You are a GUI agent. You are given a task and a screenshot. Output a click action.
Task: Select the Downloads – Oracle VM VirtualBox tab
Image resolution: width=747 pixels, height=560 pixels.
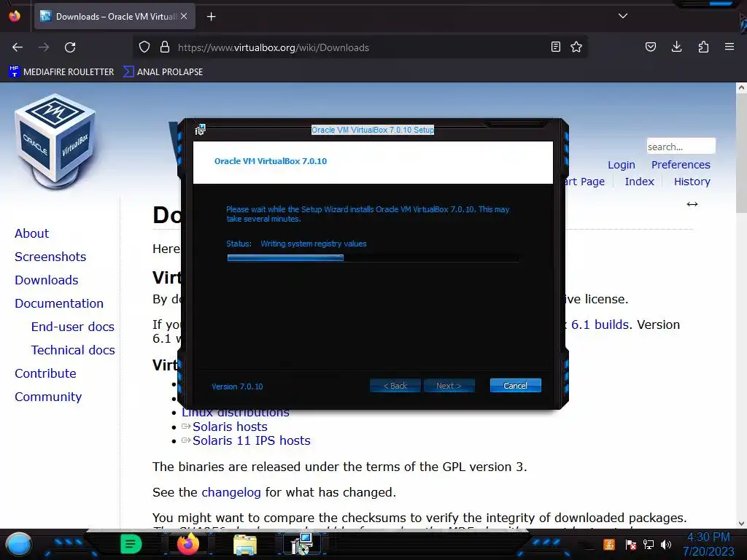click(x=115, y=17)
